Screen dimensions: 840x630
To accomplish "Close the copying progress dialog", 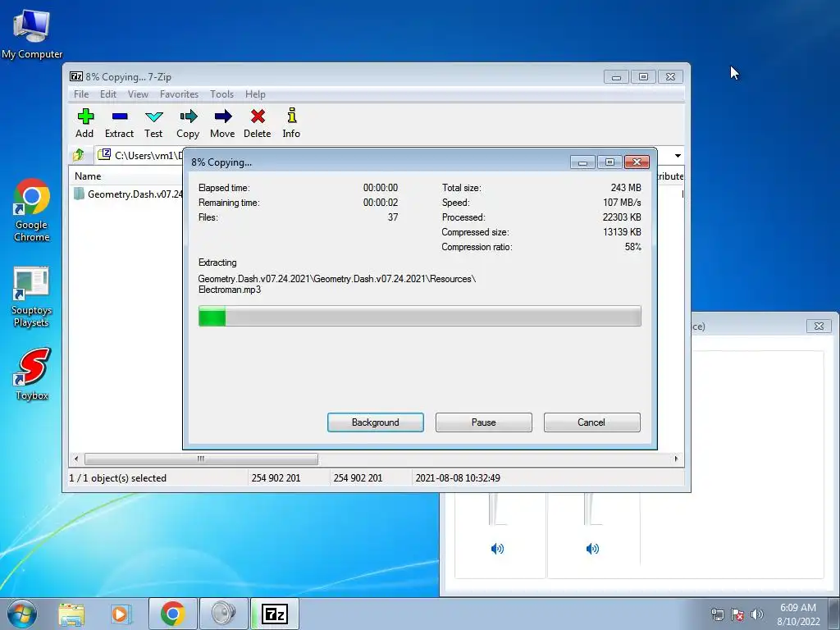I will point(637,162).
